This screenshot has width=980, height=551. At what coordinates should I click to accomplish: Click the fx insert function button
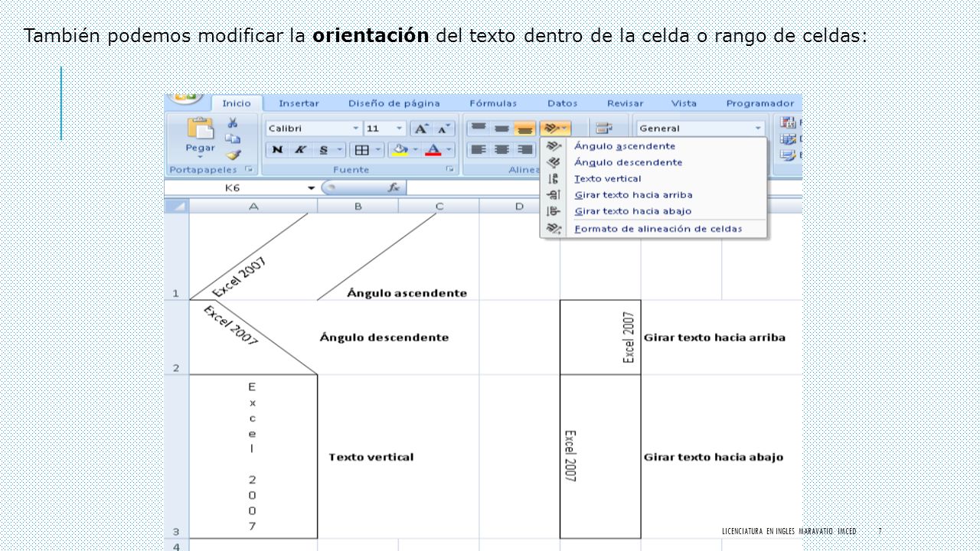coord(394,187)
